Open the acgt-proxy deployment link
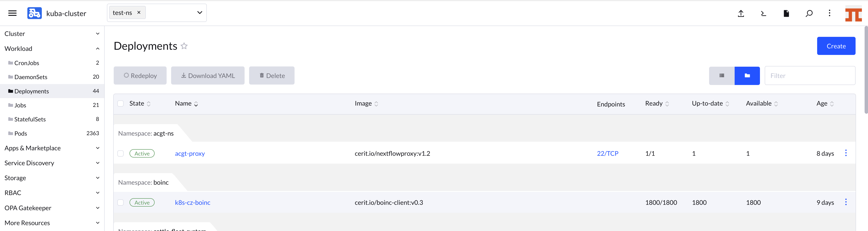The width and height of the screenshot is (868, 231). 190,153
